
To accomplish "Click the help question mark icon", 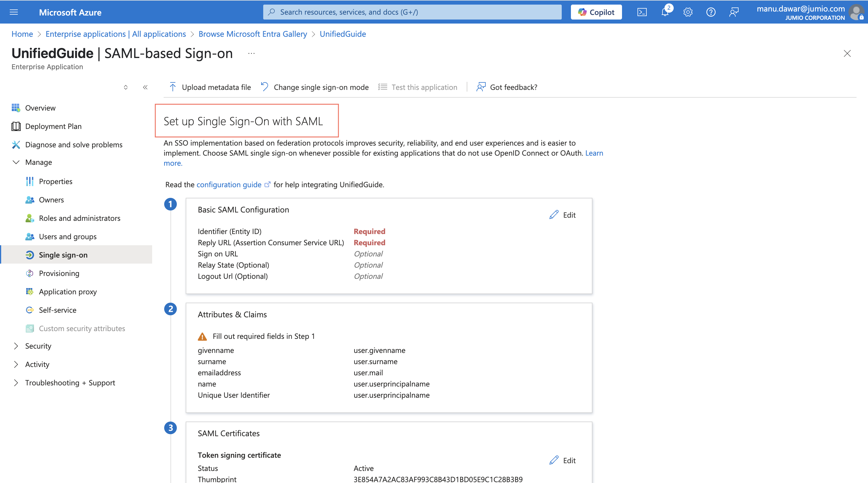I will click(711, 12).
